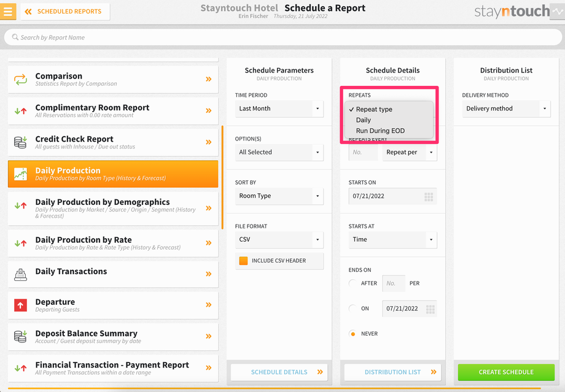Image resolution: width=565 pixels, height=392 pixels.
Task: Click the Schedule Details next button
Action: tap(279, 372)
